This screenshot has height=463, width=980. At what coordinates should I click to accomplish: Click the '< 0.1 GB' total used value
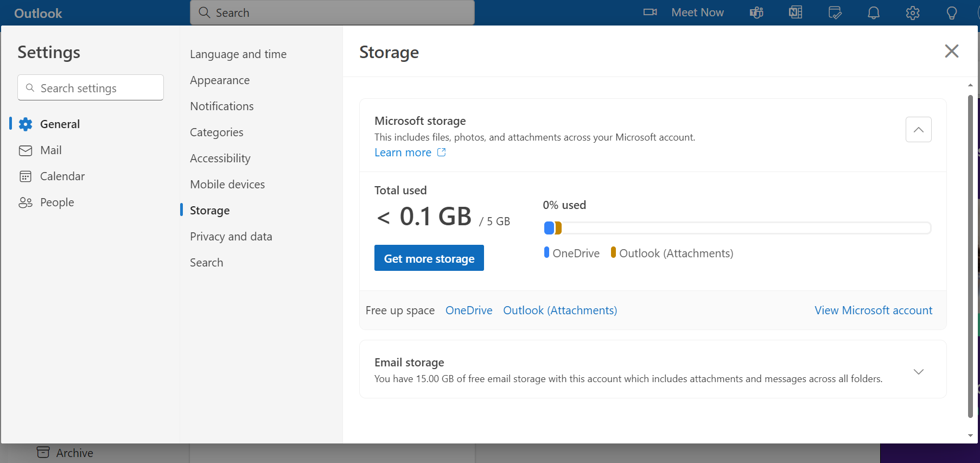pyautogui.click(x=424, y=217)
